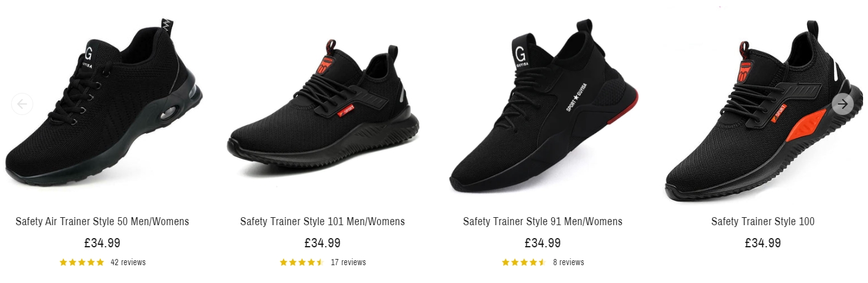Open Safety Trainer Style 101 Men/Womens link
868x283 pixels.
(x=322, y=221)
